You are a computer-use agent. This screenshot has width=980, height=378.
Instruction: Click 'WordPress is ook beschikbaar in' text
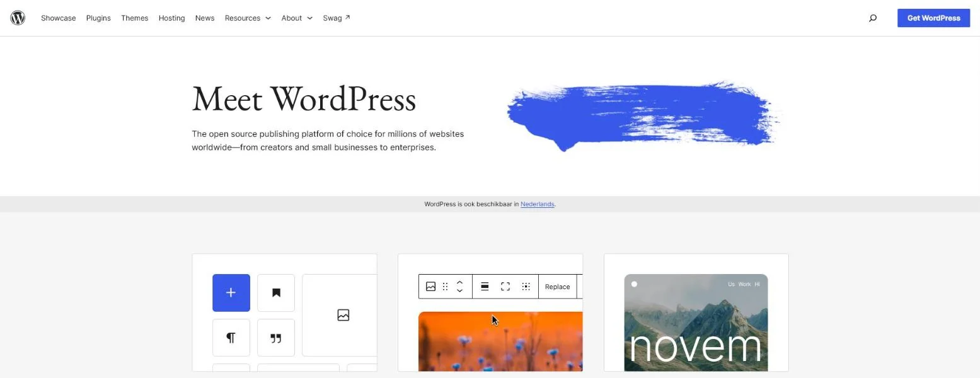pos(471,204)
